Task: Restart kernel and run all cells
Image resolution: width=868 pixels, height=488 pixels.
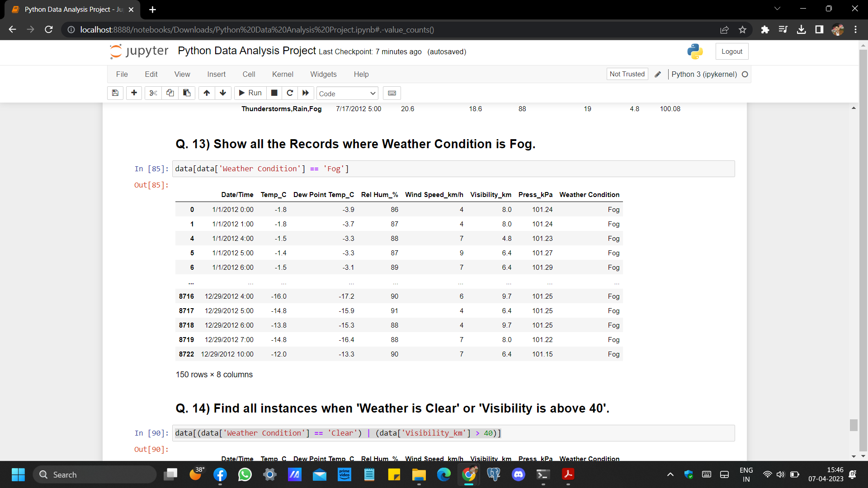Action: click(306, 93)
